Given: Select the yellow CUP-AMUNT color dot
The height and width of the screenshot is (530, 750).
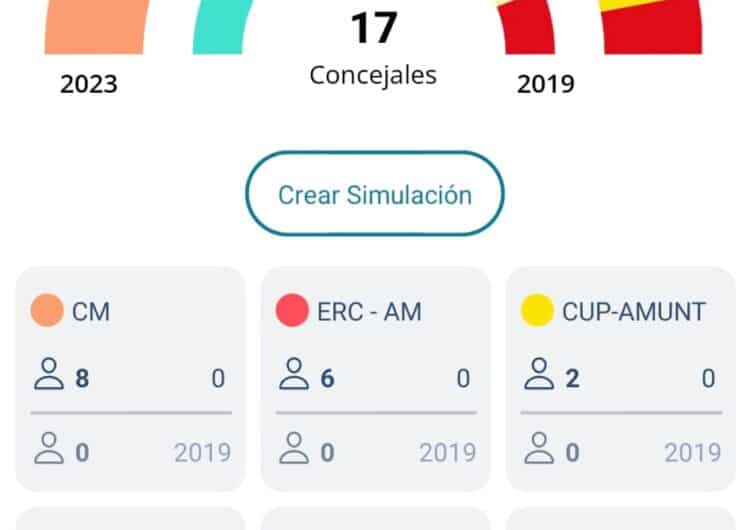Looking at the screenshot, I should click(538, 311).
